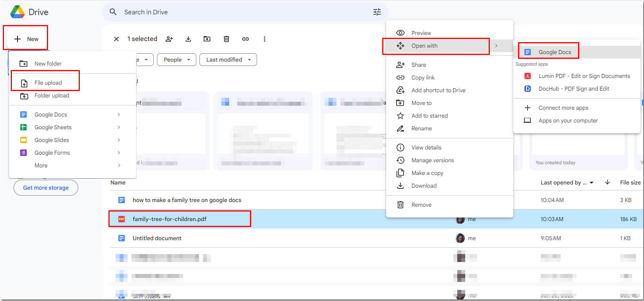Click Share in the context menu
Screen dimensions: 644x301
click(449, 65)
